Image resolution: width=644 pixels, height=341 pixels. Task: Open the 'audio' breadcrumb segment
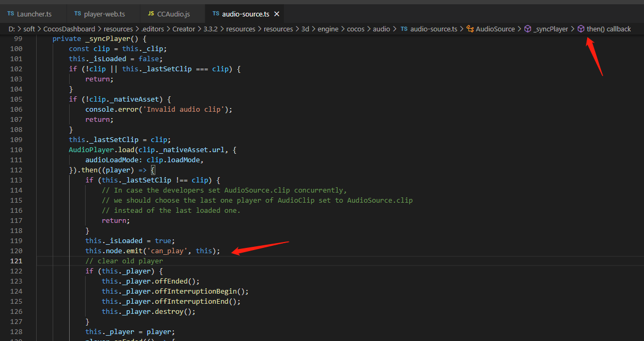381,29
